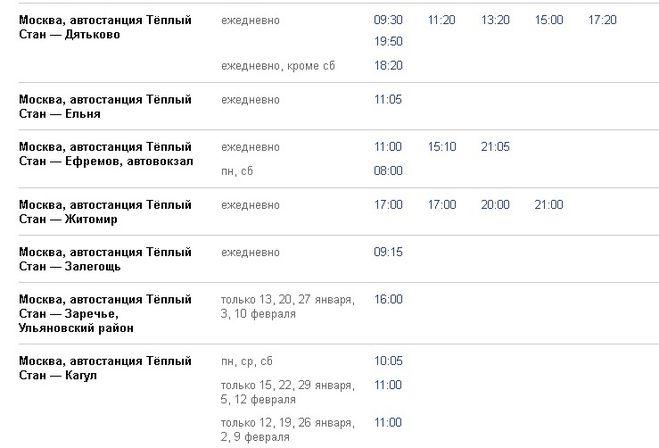The height and width of the screenshot is (448, 659).
Task: Select the 09:15 departure to Залегощь
Action: pos(388,252)
